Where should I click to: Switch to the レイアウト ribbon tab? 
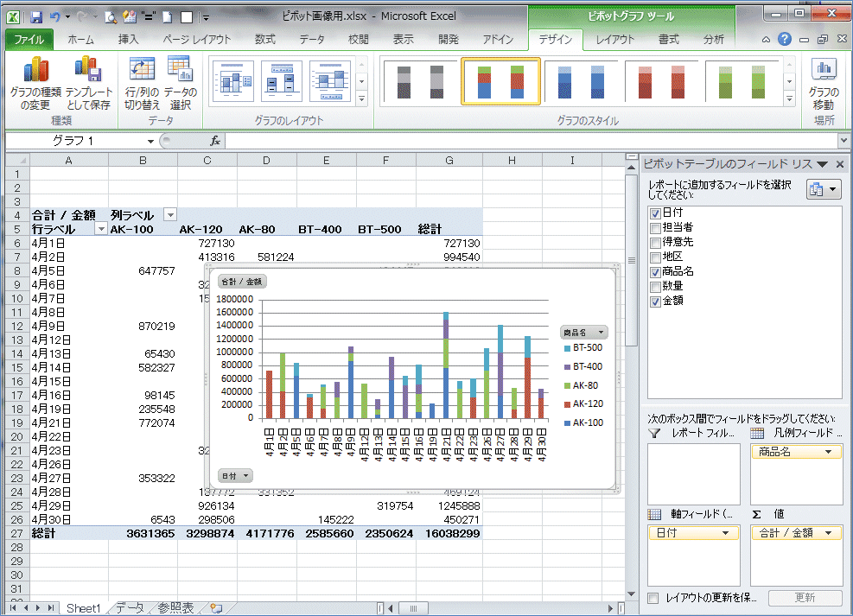click(614, 40)
